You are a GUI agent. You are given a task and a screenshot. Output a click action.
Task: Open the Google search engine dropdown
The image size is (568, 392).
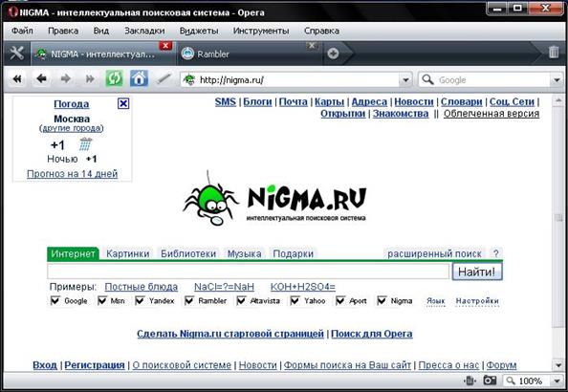pos(557,79)
